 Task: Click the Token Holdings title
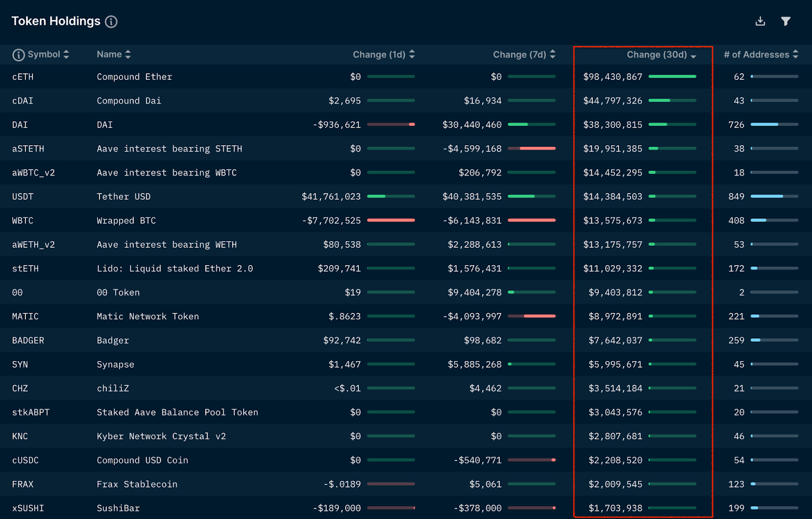(x=56, y=21)
